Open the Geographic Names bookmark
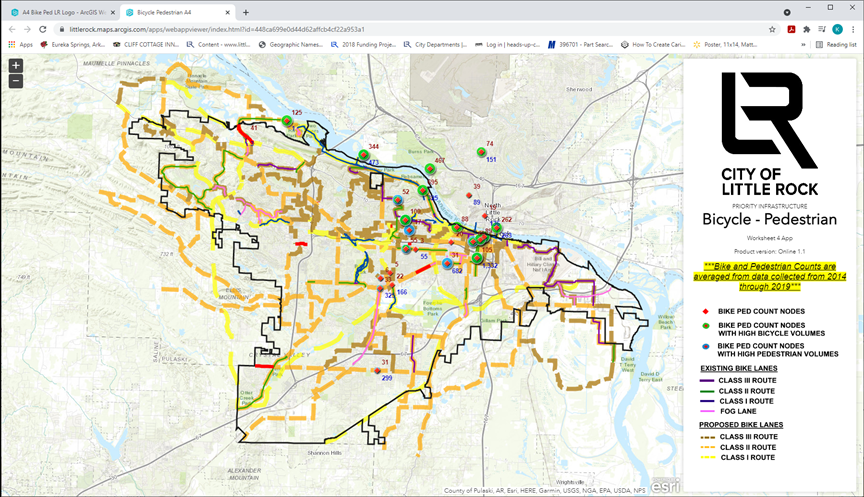Image resolution: width=864 pixels, height=497 pixels. [x=288, y=45]
